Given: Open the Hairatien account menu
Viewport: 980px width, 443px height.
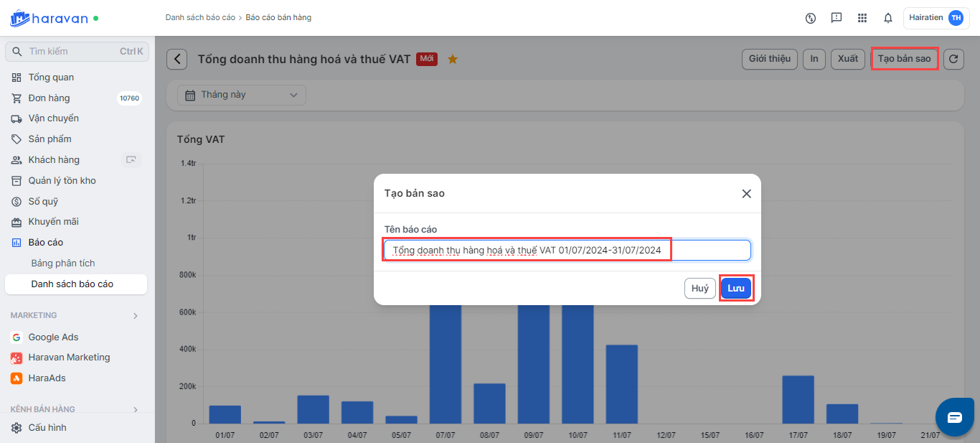Looking at the screenshot, I should point(936,18).
